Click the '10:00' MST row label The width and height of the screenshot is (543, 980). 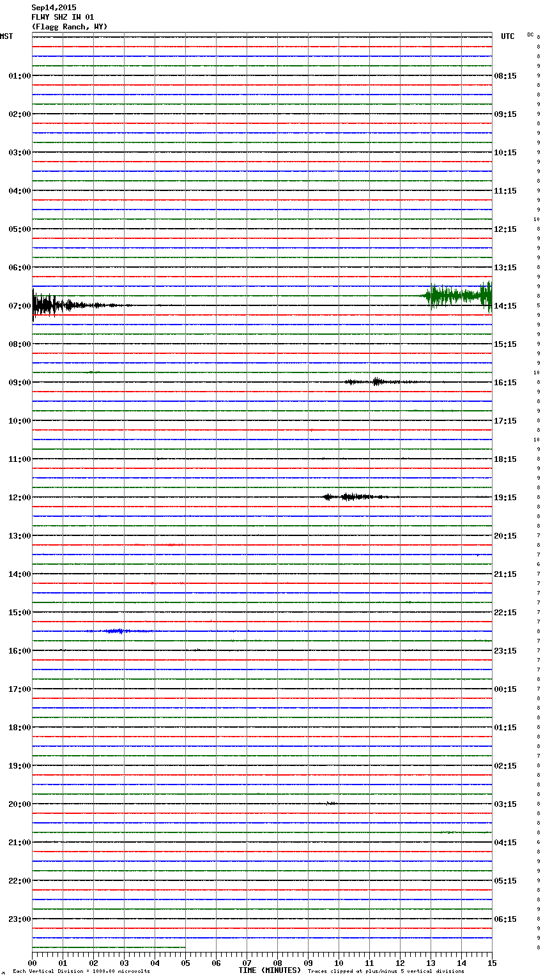tap(20, 421)
